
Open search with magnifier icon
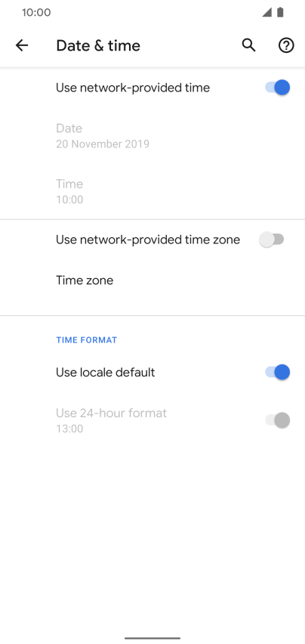pos(248,45)
